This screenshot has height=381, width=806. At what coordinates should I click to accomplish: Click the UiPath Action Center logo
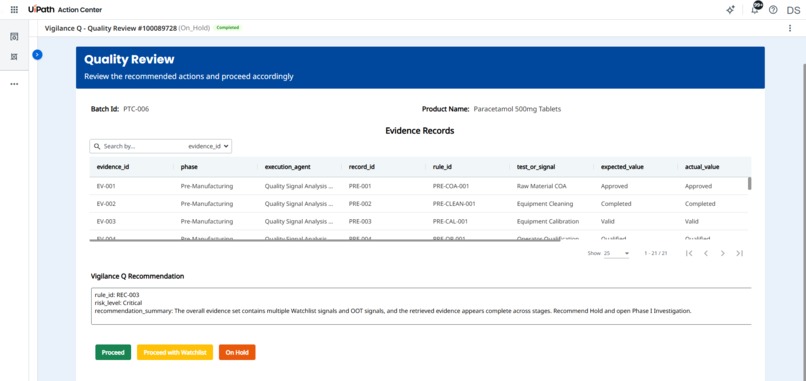[65, 10]
